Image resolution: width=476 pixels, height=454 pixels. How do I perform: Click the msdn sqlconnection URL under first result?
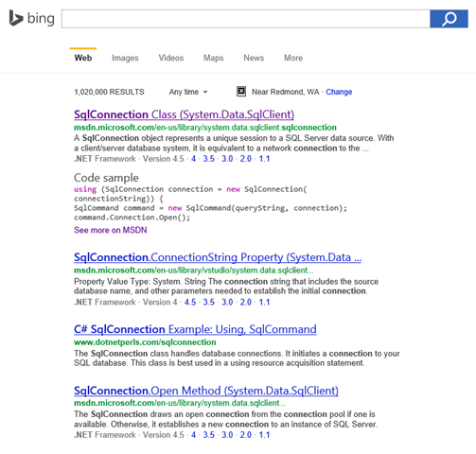[205, 128]
